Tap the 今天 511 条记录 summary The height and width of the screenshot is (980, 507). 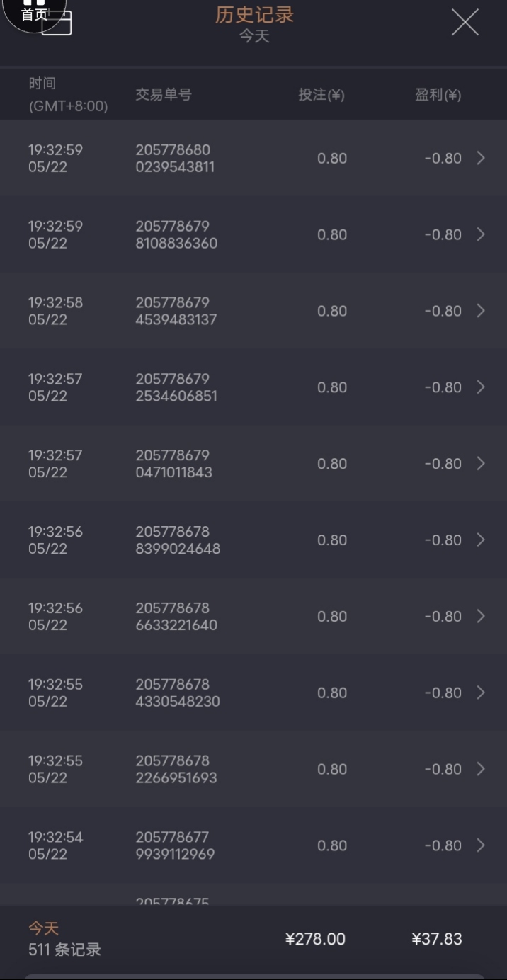pos(64,939)
